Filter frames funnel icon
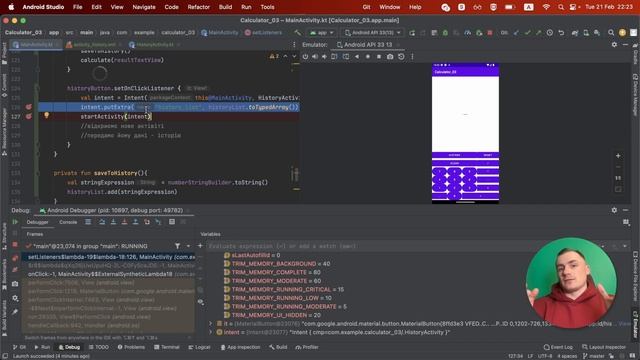The width and height of the screenshot is (640, 360). [178, 246]
